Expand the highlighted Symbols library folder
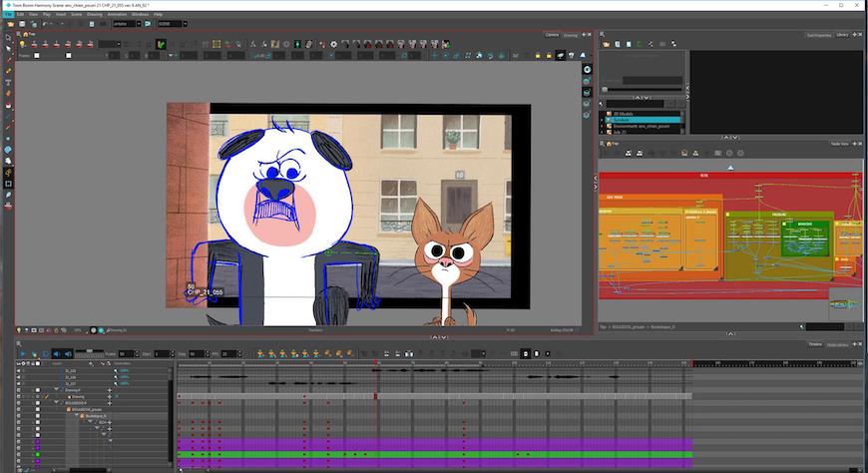The height and width of the screenshot is (473, 868). 603,120
